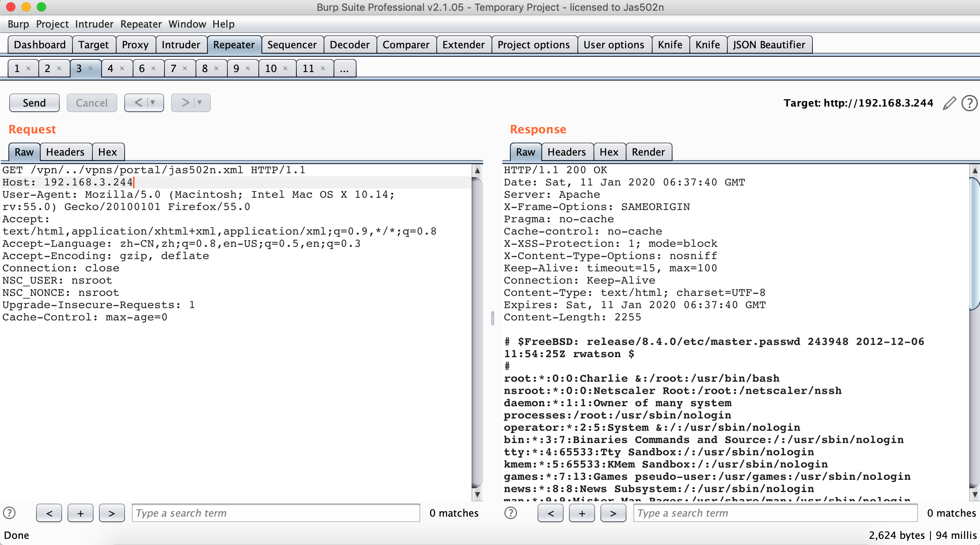The image size is (980, 545).
Task: Open the history back dropdown arrow
Action: click(153, 103)
